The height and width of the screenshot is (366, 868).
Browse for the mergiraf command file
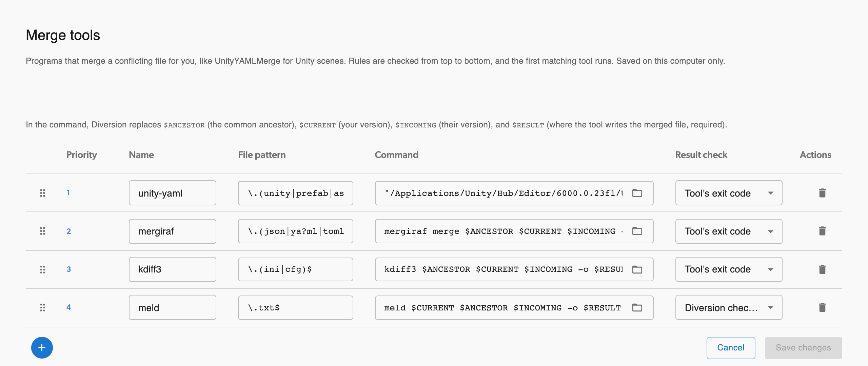pos(637,231)
